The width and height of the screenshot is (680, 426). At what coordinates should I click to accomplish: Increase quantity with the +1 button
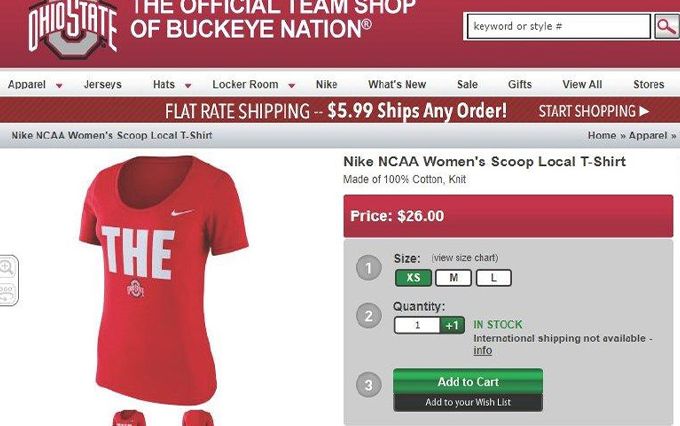453,325
